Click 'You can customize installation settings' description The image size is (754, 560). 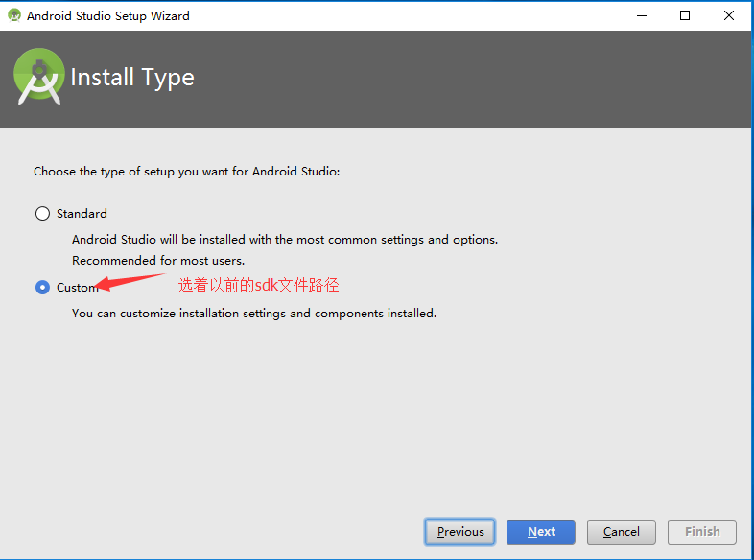(254, 314)
